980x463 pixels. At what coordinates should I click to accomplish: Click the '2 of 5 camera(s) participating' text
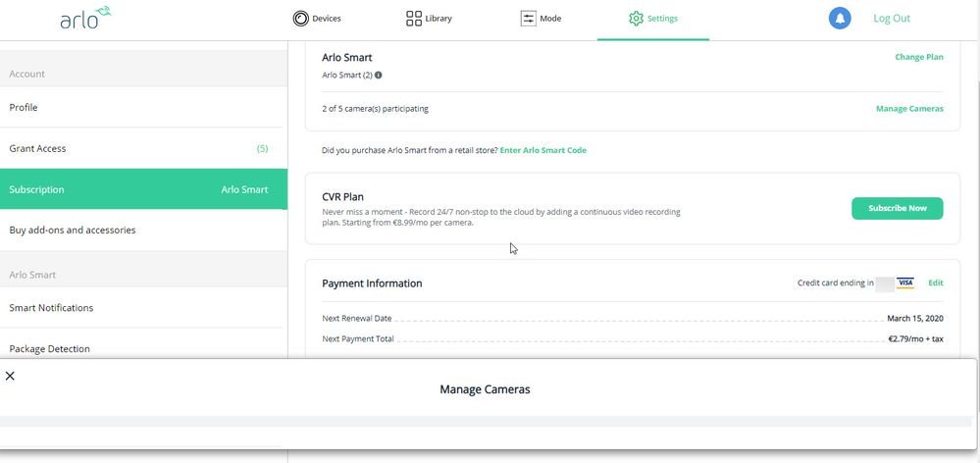[375, 109]
